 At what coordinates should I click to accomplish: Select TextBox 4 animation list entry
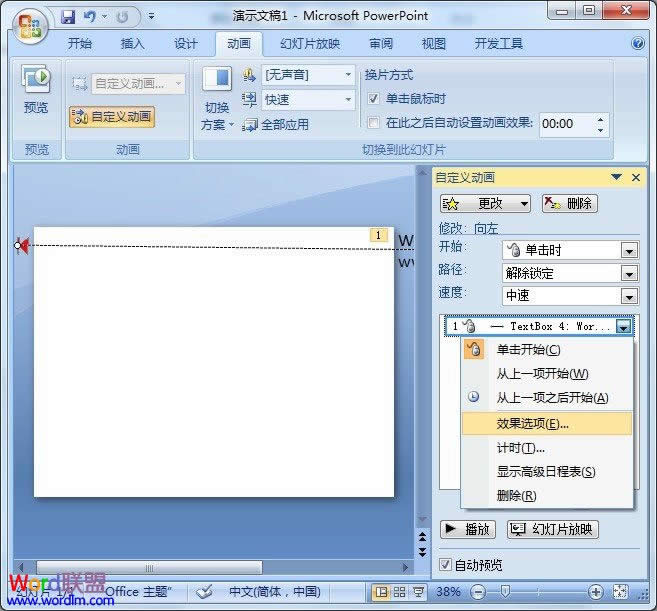tap(539, 326)
